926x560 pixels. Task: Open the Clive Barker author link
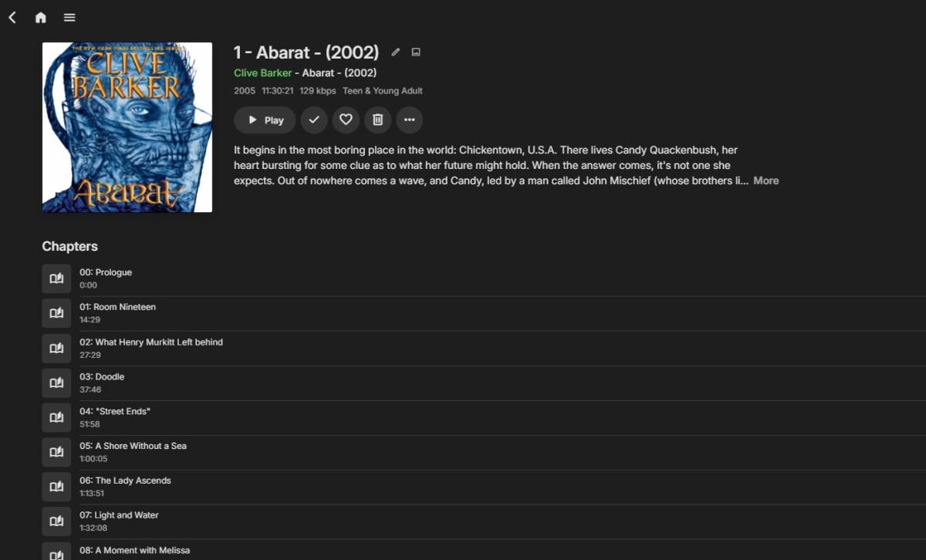pyautogui.click(x=263, y=73)
